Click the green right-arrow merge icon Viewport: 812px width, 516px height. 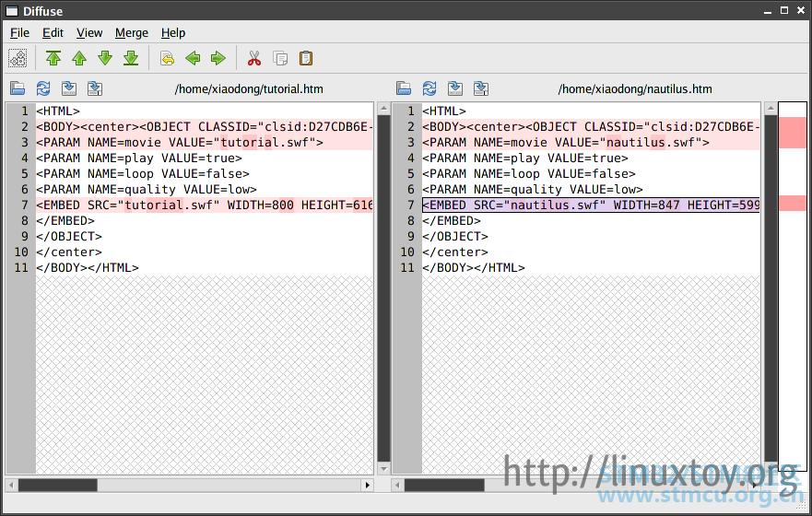pyautogui.click(x=218, y=58)
